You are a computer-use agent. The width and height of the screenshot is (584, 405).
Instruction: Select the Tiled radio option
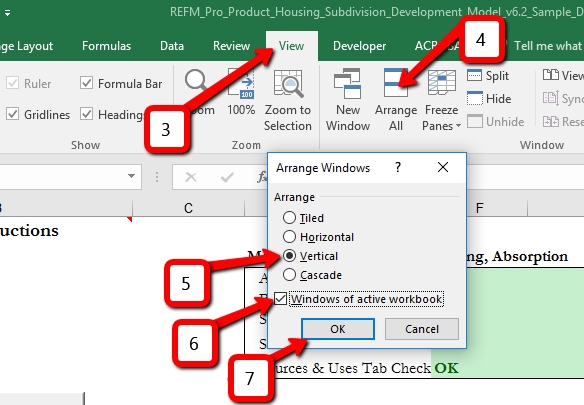(289, 218)
